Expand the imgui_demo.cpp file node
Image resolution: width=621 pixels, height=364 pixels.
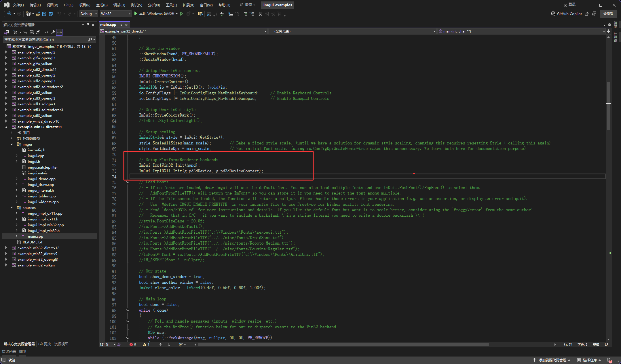coord(16,179)
